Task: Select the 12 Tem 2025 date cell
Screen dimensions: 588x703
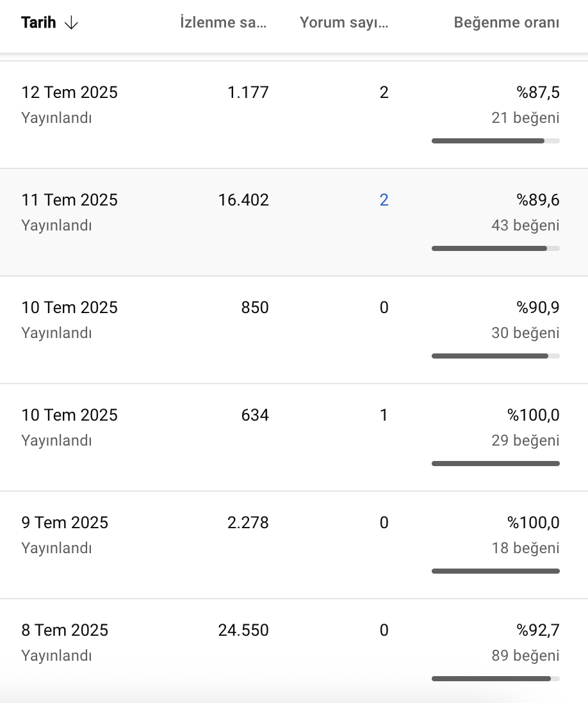Action: coord(70,92)
